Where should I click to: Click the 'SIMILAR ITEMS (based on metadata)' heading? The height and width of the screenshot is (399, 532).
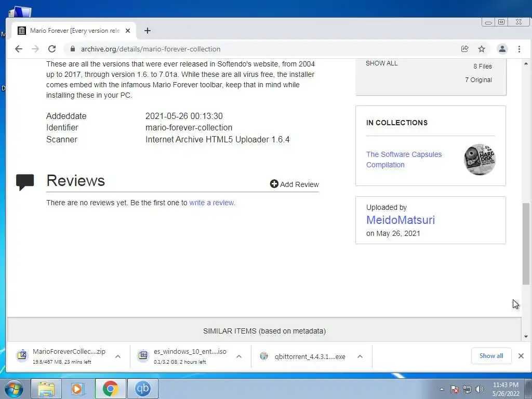(x=264, y=331)
